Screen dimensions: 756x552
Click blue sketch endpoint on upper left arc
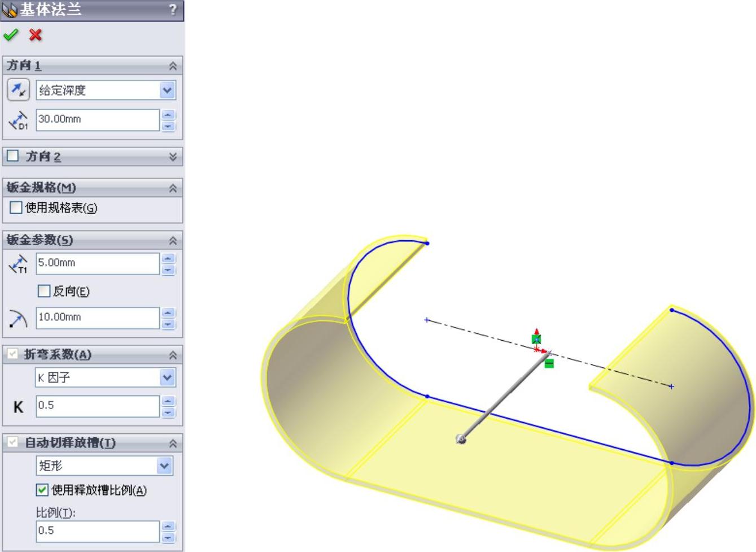(x=427, y=243)
